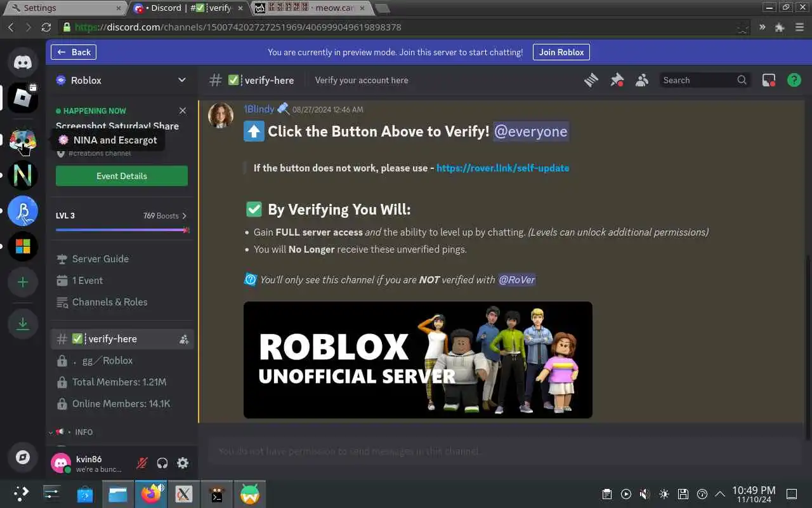The image size is (812, 508).
Task: Click the green Event Details button
Action: point(122,176)
